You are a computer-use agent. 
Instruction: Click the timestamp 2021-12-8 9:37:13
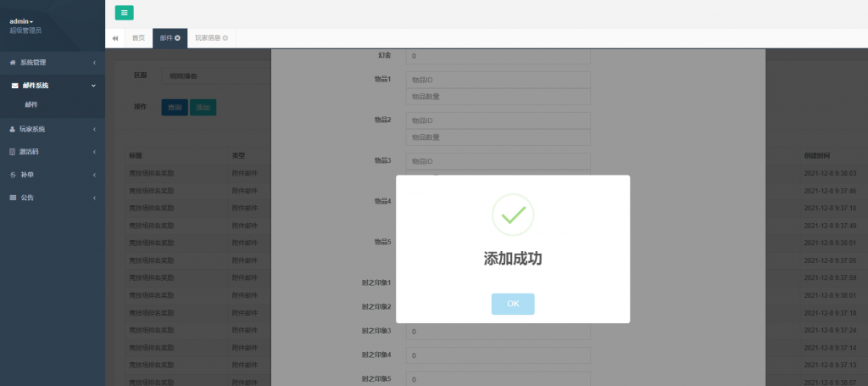coord(830,365)
